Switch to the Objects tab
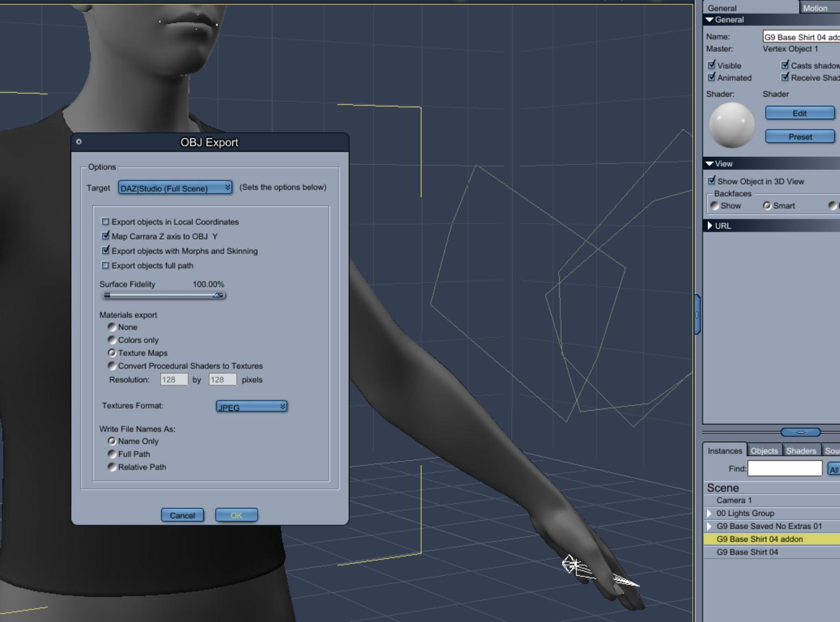Viewport: 840px width, 622px height. pos(765,451)
